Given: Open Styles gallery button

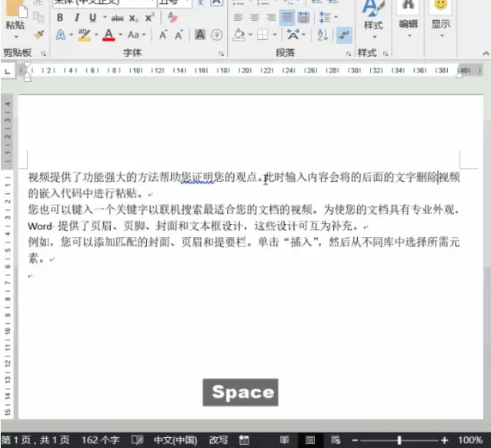Looking at the screenshot, I should (x=373, y=20).
